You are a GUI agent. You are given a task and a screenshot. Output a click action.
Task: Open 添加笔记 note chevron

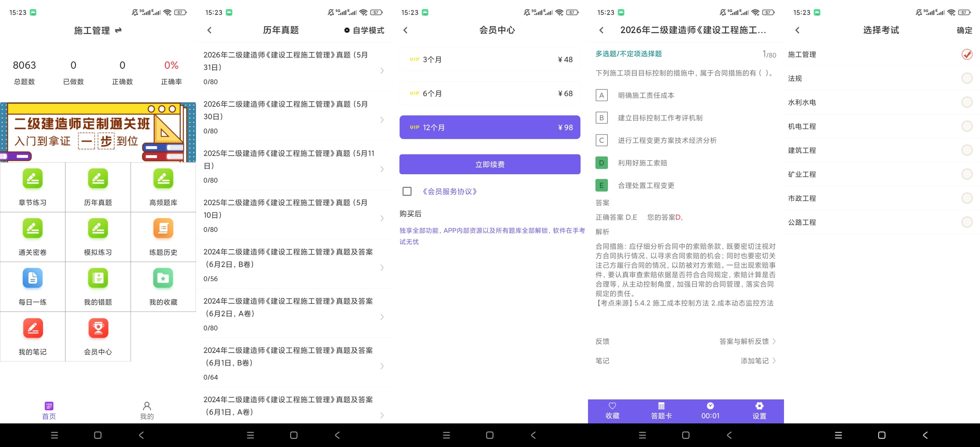774,361
